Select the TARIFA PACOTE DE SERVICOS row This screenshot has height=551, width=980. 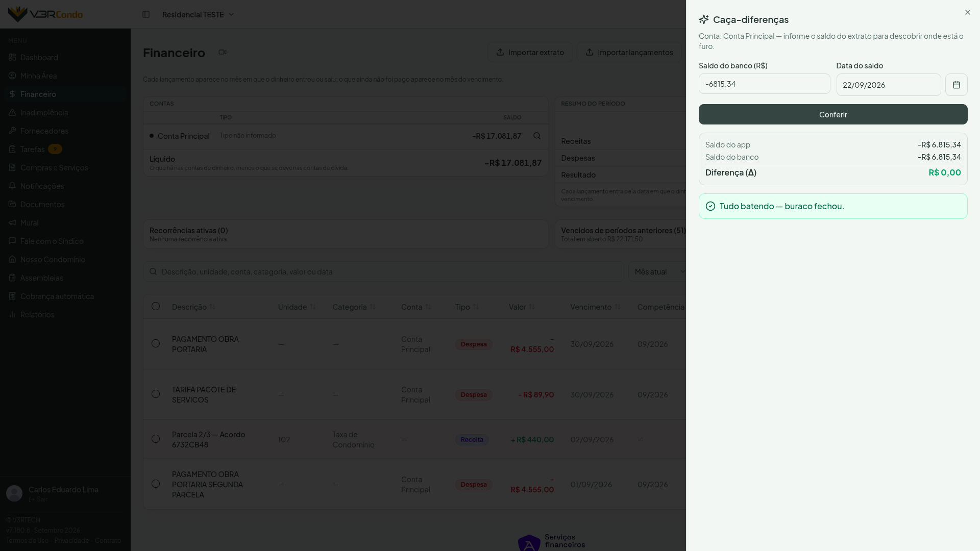[156, 394]
